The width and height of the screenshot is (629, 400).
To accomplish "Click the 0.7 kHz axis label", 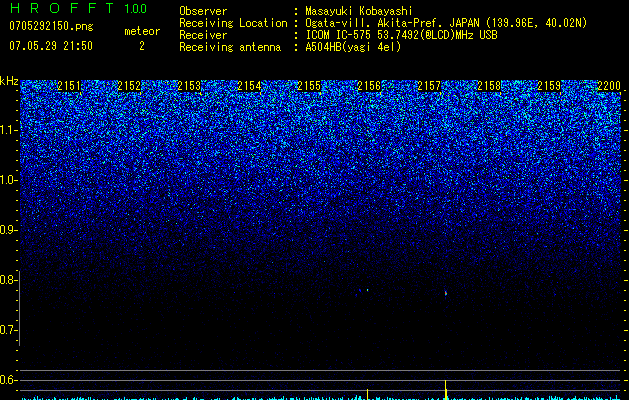I will [x=8, y=330].
